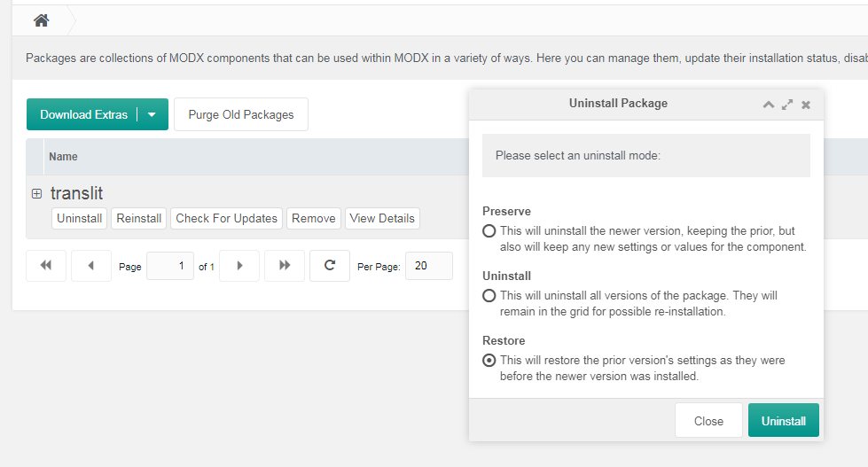Click the Per Page field

[429, 266]
